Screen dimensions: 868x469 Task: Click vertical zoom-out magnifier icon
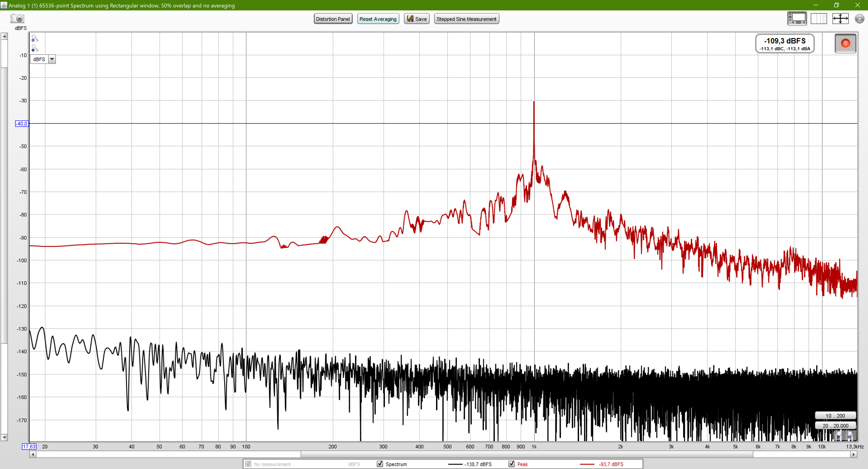pyautogui.click(x=35, y=48)
